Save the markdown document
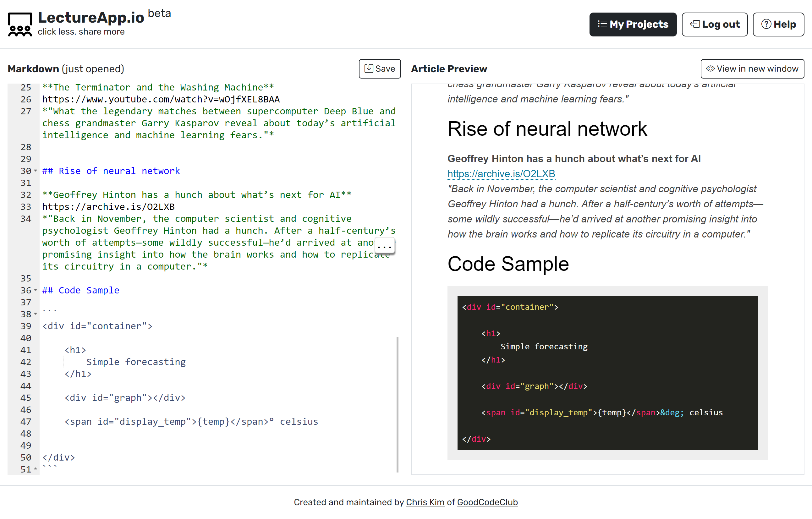 (380, 69)
